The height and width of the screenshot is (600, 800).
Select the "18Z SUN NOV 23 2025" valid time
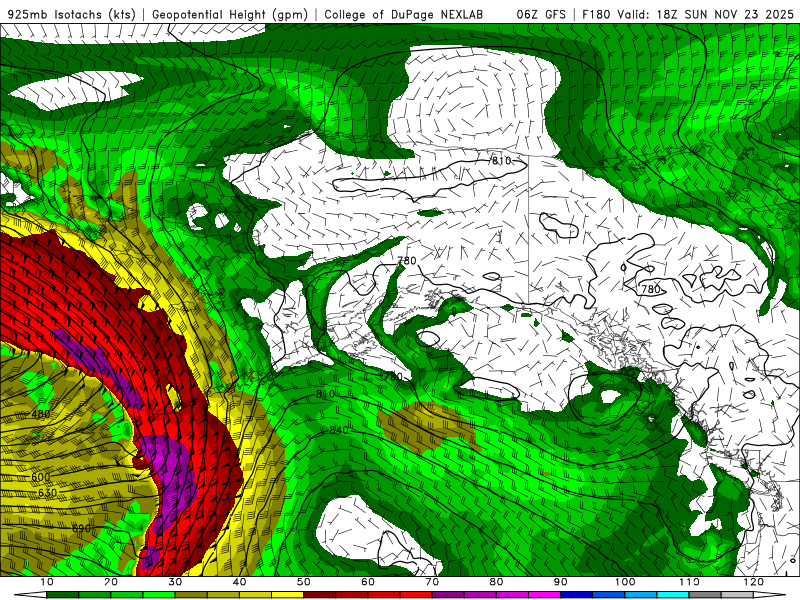(725, 14)
